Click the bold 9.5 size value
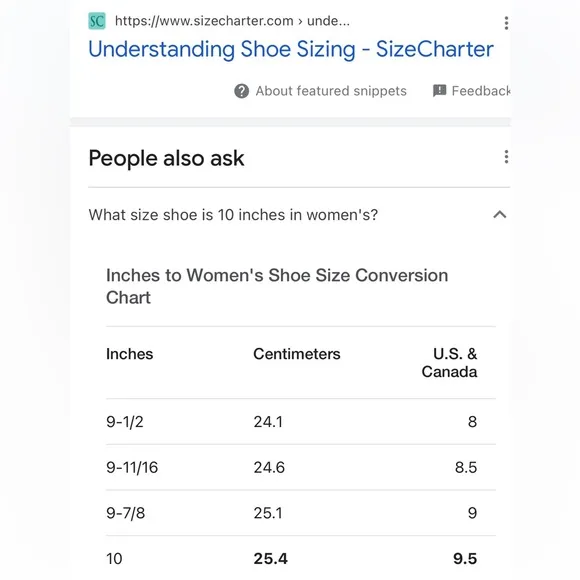Image resolution: width=580 pixels, height=580 pixels. tap(465, 559)
